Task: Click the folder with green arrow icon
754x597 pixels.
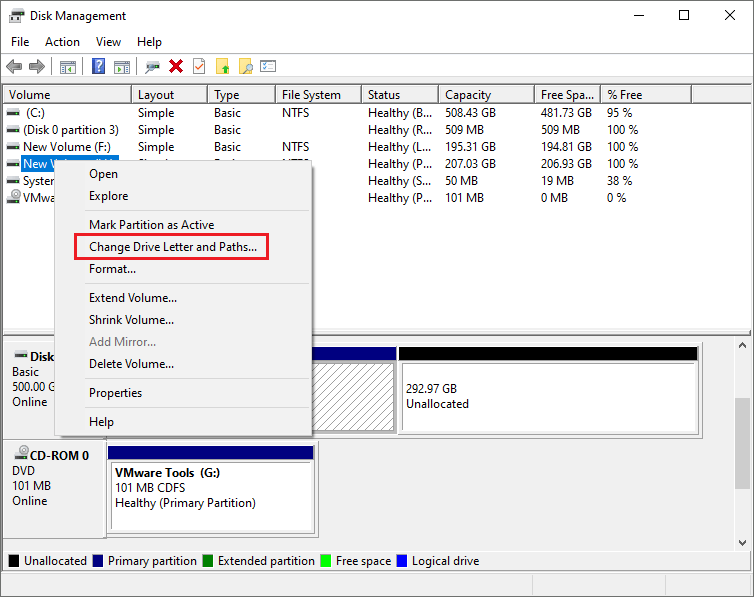Action: point(223,66)
